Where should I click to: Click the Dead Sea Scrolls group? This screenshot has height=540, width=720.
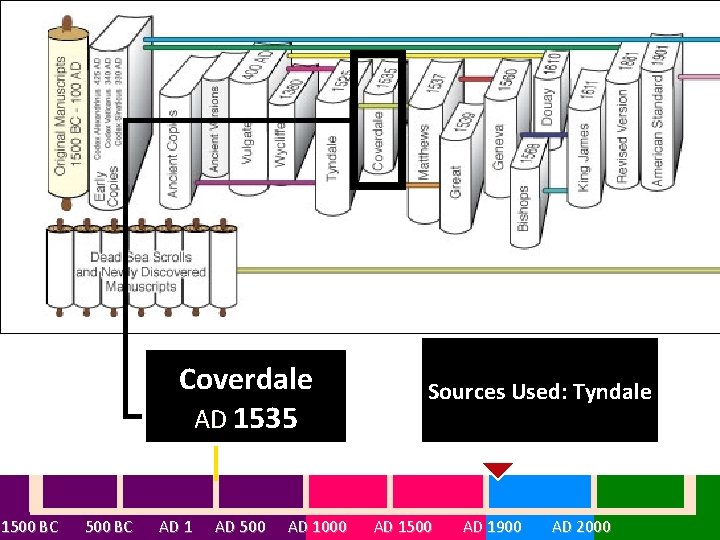[141, 267]
